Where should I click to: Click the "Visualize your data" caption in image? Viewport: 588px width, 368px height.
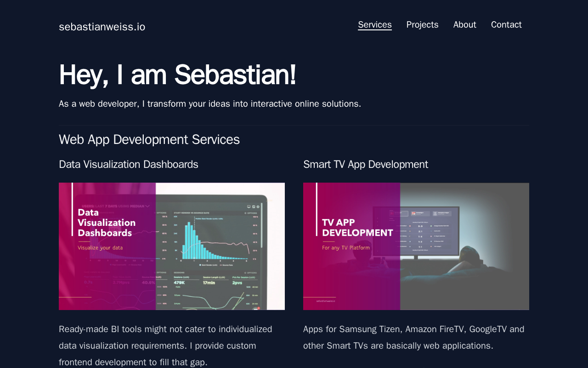100,247
